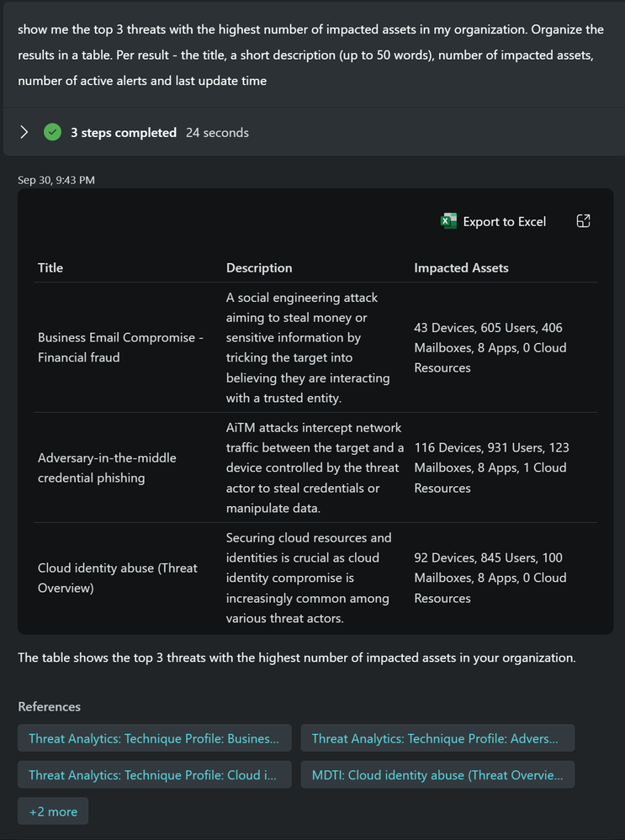Click the Securing cloud resources description
Viewport: 625px width, 840px height.
click(309, 578)
